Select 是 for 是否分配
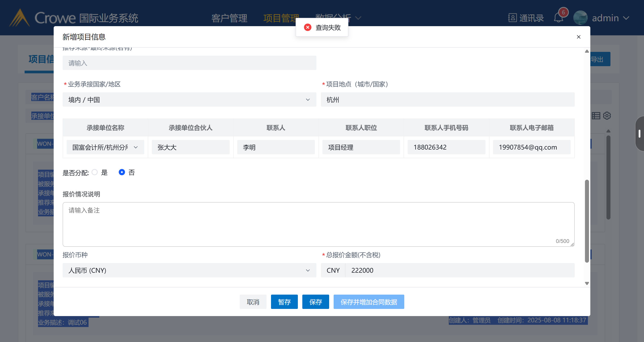The image size is (644, 342). click(95, 172)
